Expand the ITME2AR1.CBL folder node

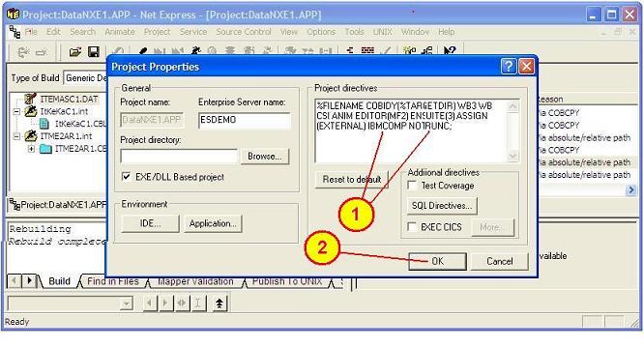point(31,149)
